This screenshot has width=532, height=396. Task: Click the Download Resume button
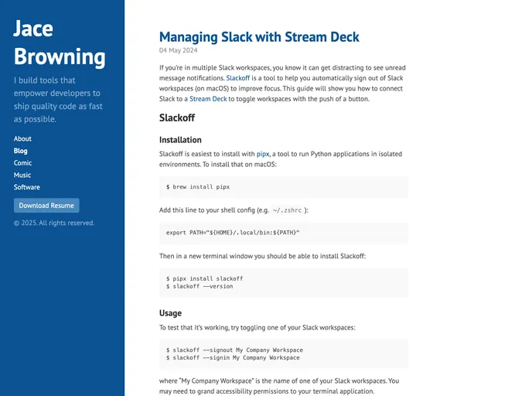(x=46, y=206)
